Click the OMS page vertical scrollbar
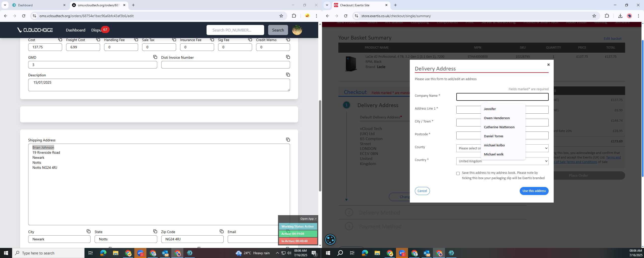The height and width of the screenshot is (258, 644). tap(320, 146)
